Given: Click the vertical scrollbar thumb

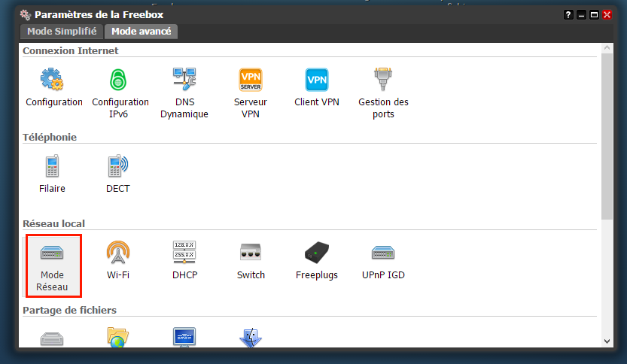Looking at the screenshot, I should click(607, 136).
